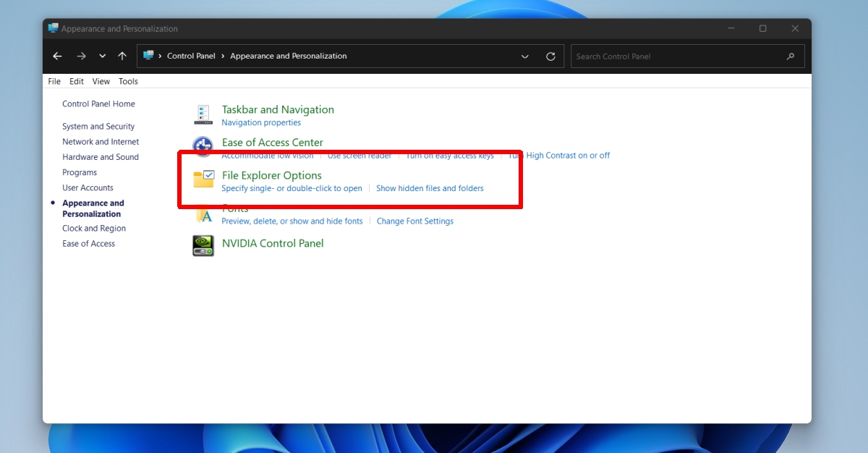
Task: Open the address bar history dropdown
Action: pos(525,56)
